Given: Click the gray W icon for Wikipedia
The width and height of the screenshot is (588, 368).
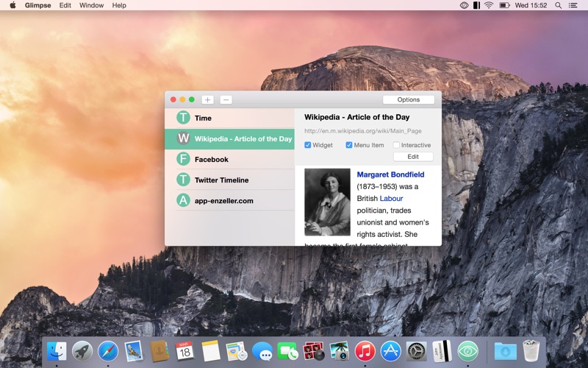Looking at the screenshot, I should (x=183, y=138).
